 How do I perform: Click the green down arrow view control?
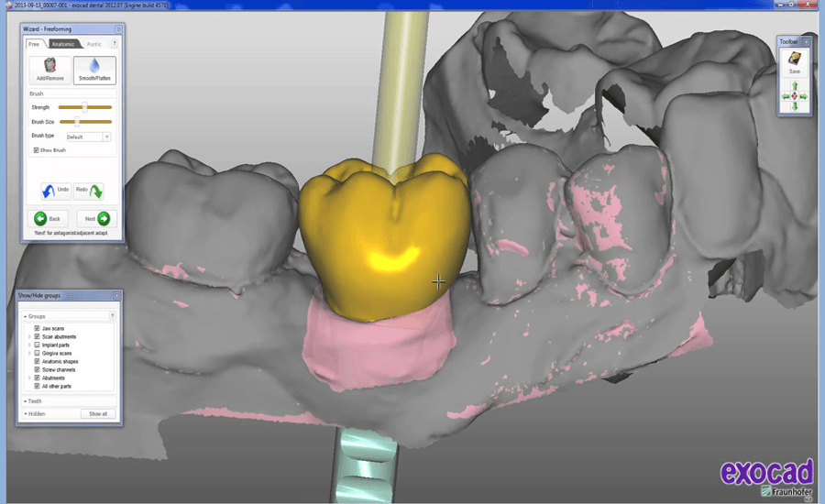click(795, 107)
